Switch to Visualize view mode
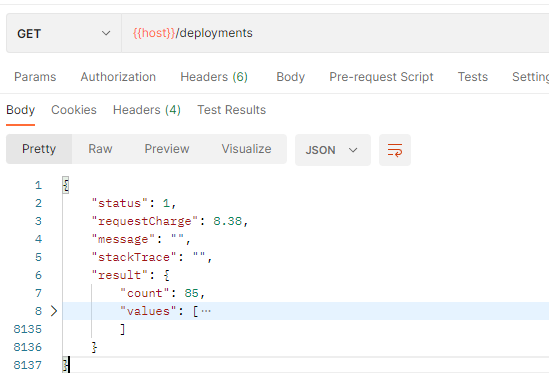This screenshot has width=549, height=373. 246,149
